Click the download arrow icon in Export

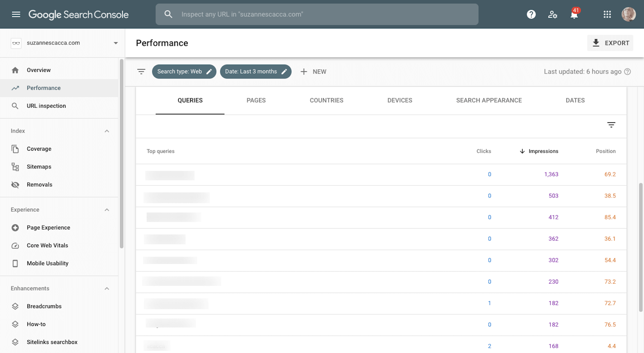[x=596, y=43]
